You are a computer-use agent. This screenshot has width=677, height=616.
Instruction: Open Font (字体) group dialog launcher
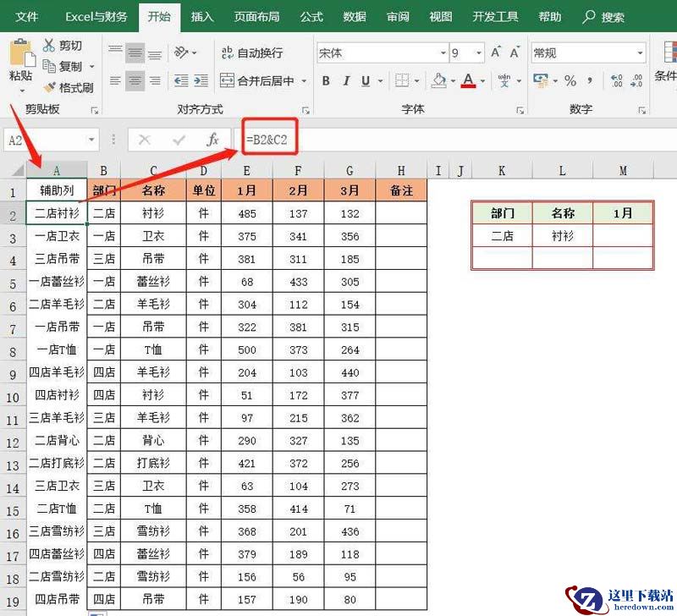pos(520,111)
